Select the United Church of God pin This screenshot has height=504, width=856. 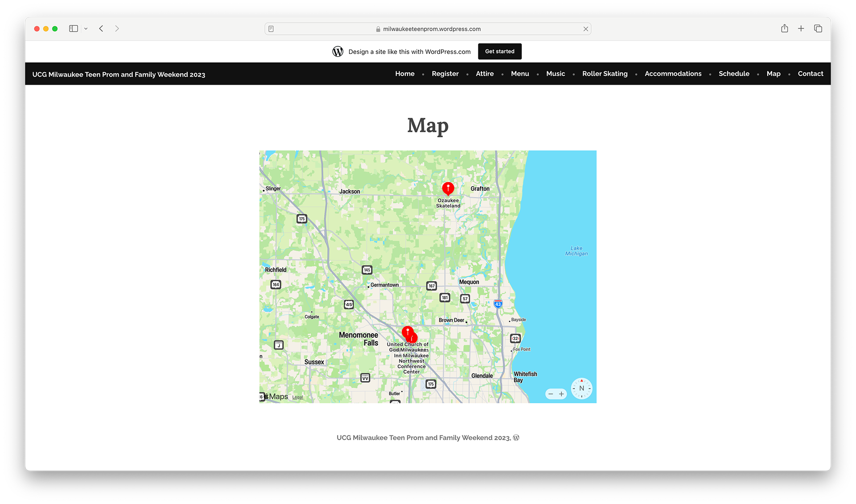point(407,332)
